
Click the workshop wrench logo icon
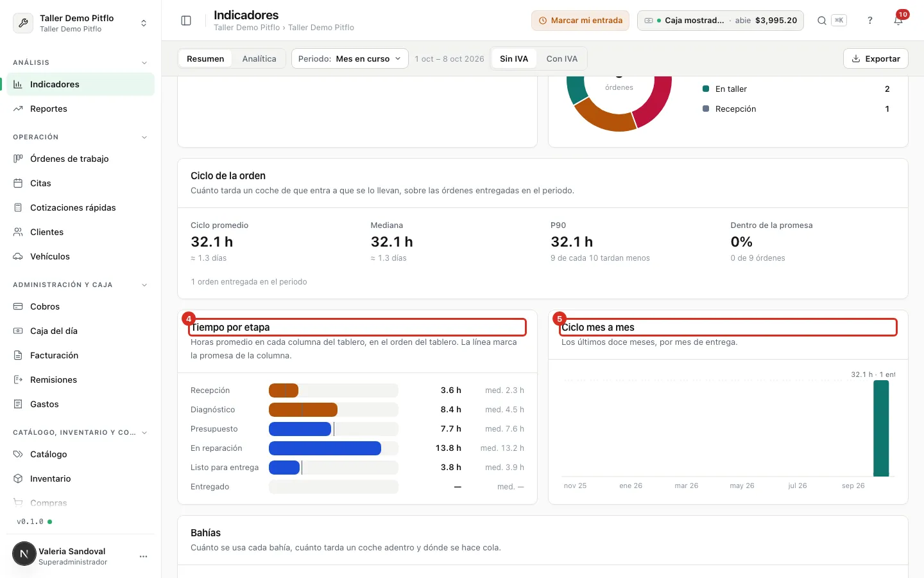(x=23, y=23)
